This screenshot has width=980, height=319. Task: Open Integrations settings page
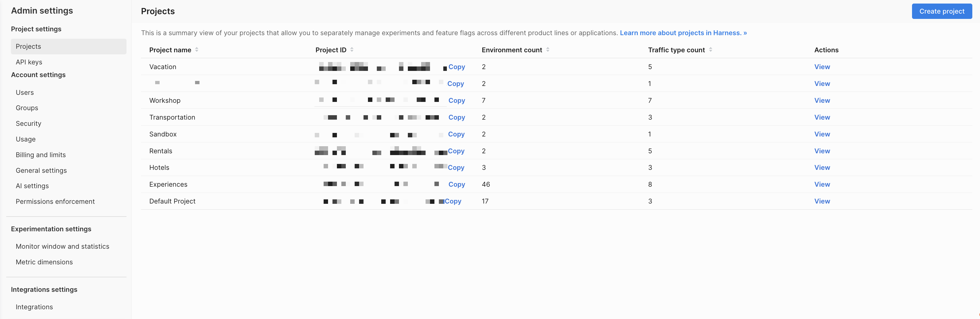pyautogui.click(x=34, y=307)
